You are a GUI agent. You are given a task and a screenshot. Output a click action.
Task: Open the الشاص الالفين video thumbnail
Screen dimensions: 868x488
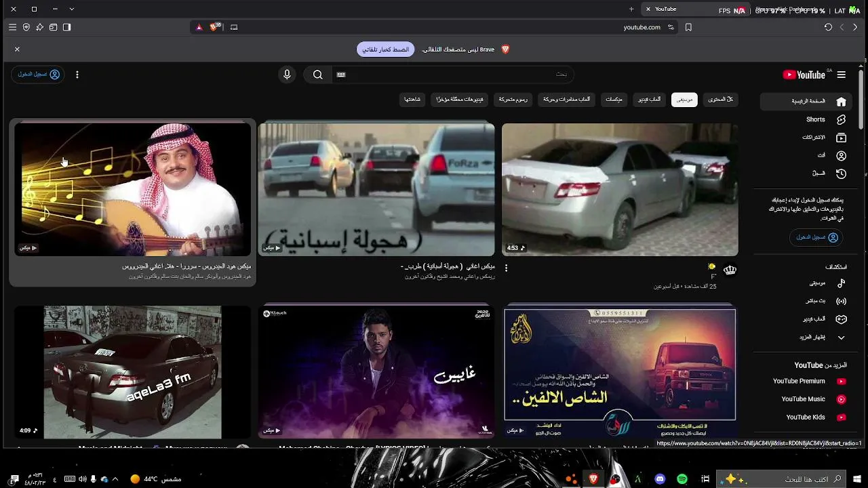coord(620,372)
